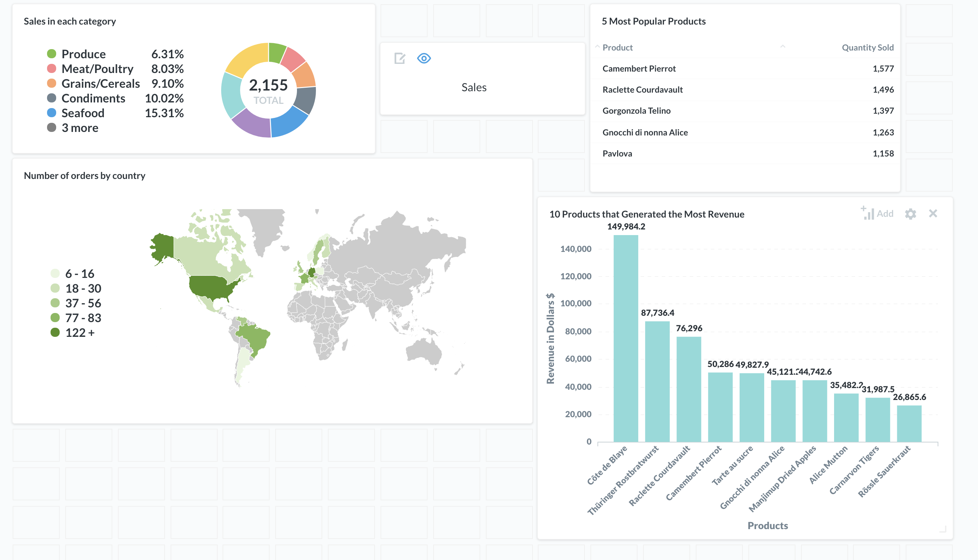Click the blue Seafood legend dot
978x560 pixels.
(x=52, y=113)
